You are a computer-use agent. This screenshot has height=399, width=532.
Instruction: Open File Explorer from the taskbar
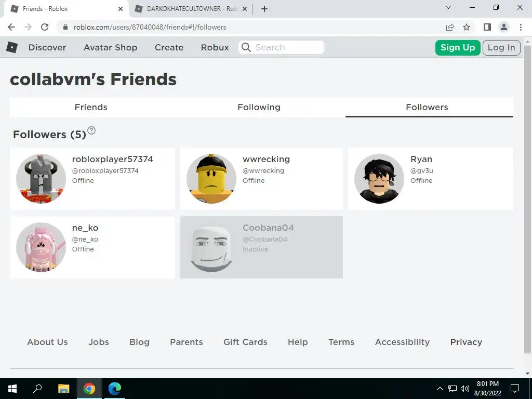tap(63, 389)
